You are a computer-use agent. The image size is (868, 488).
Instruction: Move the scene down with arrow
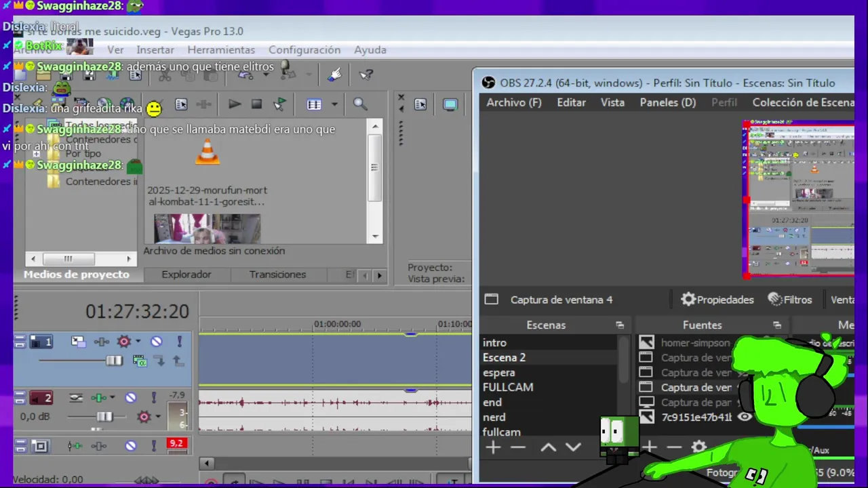point(574,447)
